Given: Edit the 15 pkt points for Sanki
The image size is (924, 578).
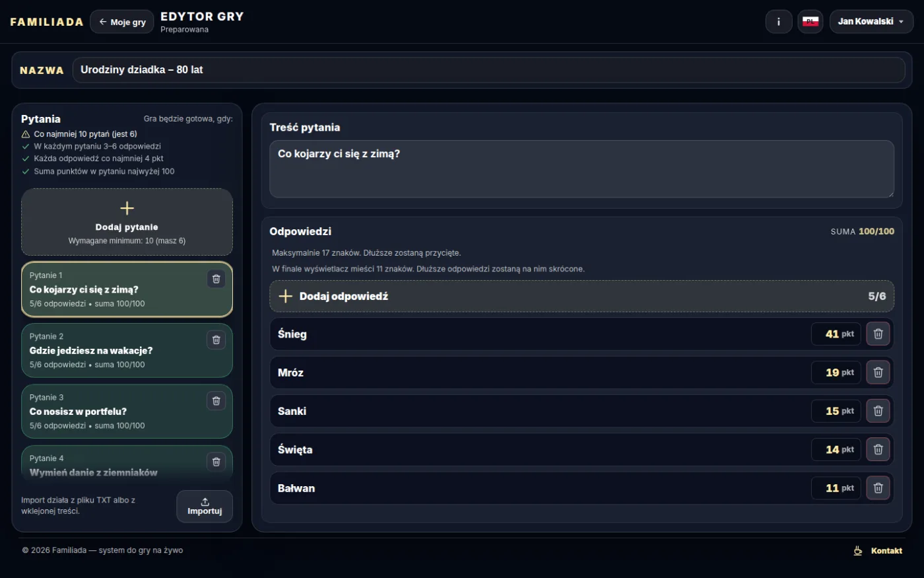Looking at the screenshot, I should click(x=836, y=411).
